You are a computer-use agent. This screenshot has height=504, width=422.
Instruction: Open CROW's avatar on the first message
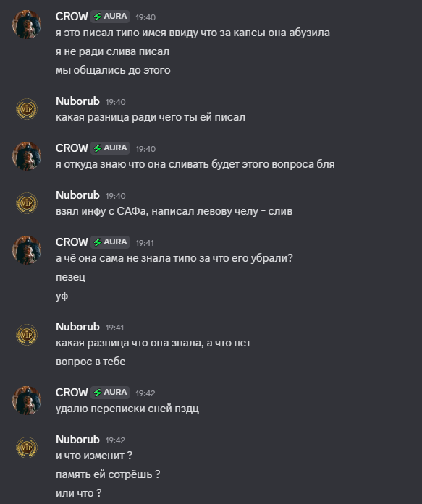click(27, 25)
